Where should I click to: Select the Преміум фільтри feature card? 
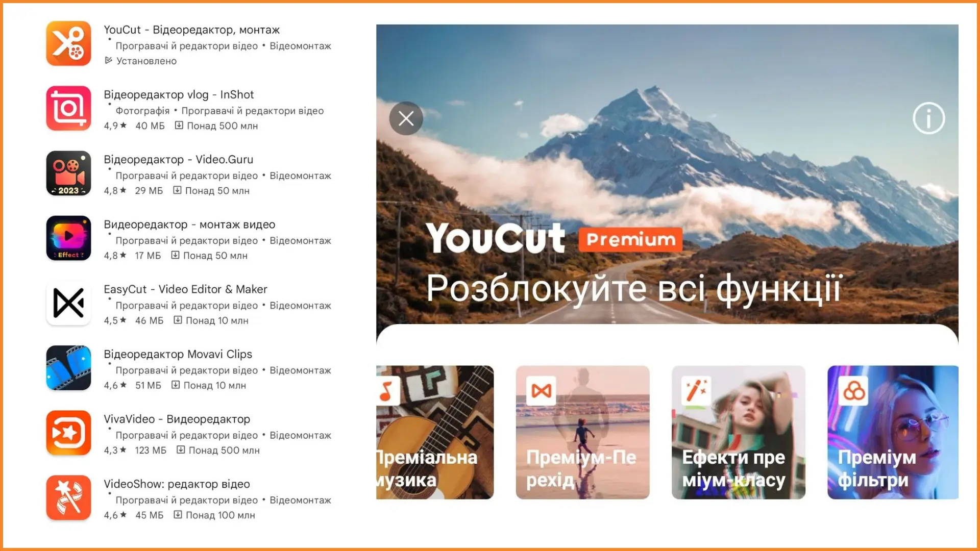pyautogui.click(x=893, y=432)
